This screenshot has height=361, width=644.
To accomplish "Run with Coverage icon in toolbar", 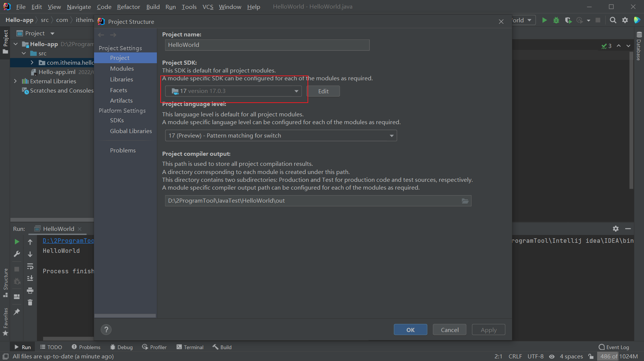I will coord(568,20).
